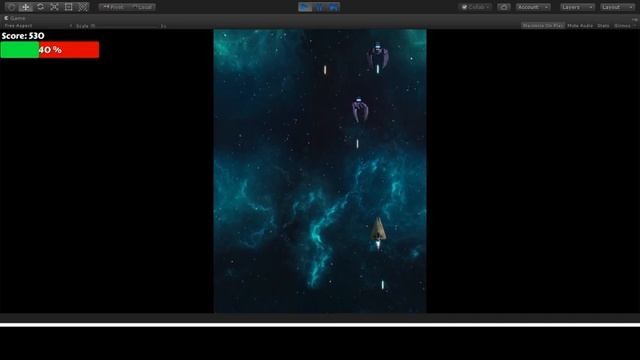Pause the running game
The height and width of the screenshot is (360, 640).
(x=319, y=7)
